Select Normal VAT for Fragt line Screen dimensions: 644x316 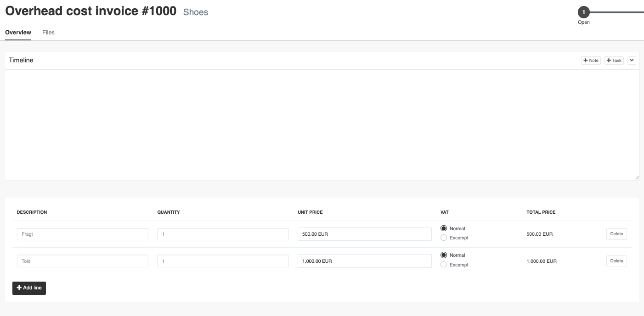point(444,228)
